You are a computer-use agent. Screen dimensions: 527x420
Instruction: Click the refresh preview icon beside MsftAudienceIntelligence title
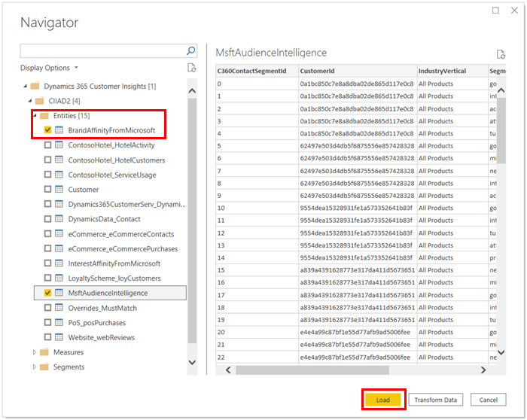pyautogui.click(x=501, y=54)
